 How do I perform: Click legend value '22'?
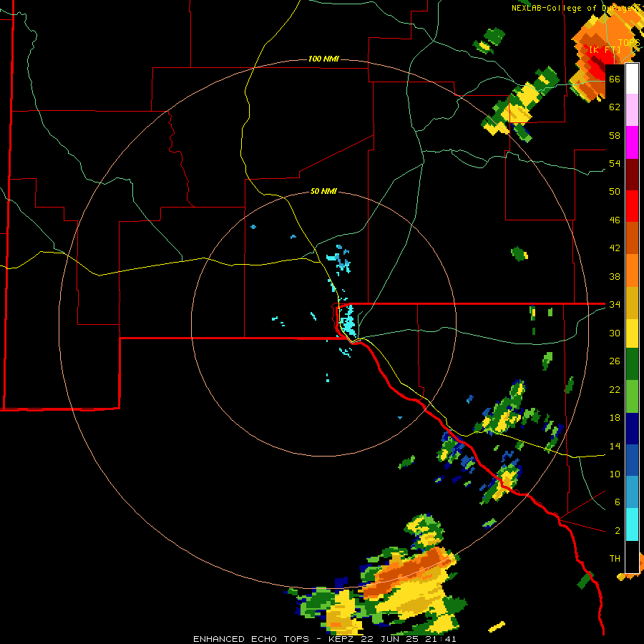point(615,389)
